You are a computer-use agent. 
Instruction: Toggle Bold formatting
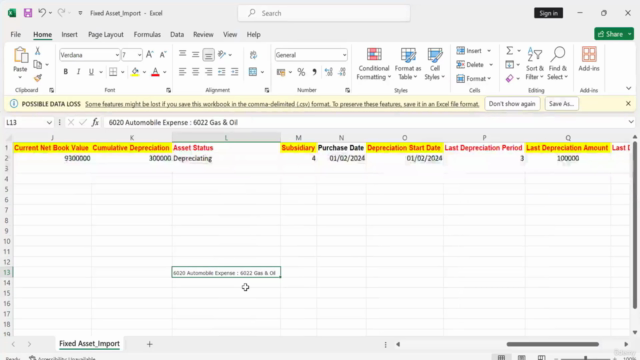pos(65,72)
